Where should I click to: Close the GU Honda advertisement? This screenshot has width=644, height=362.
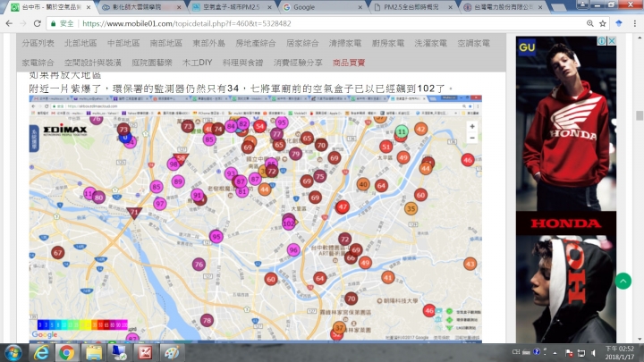point(612,40)
